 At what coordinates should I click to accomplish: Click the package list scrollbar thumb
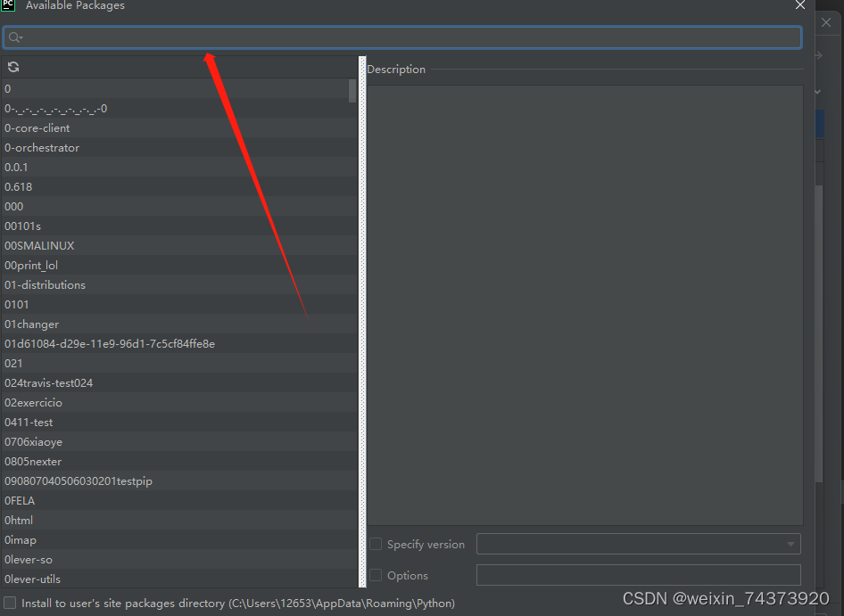[x=352, y=90]
